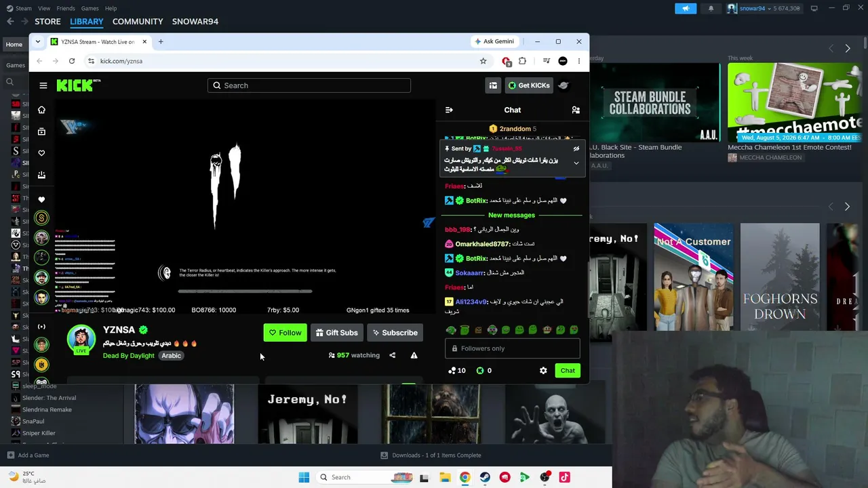Follow the YZNSA channel

(285, 333)
